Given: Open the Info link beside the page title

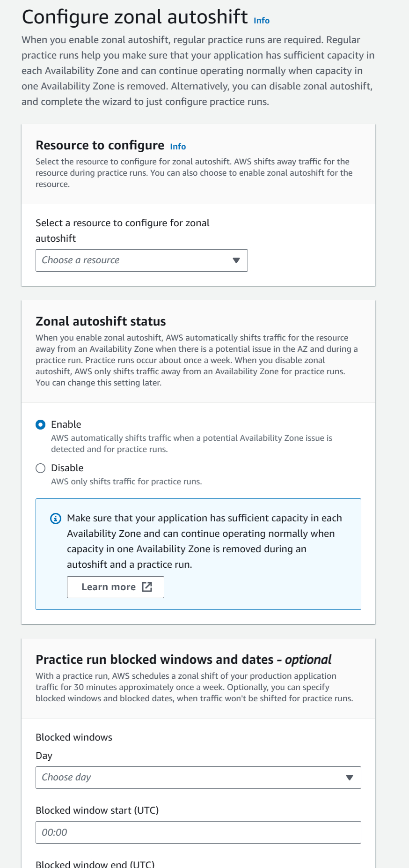Looking at the screenshot, I should coord(261,20).
